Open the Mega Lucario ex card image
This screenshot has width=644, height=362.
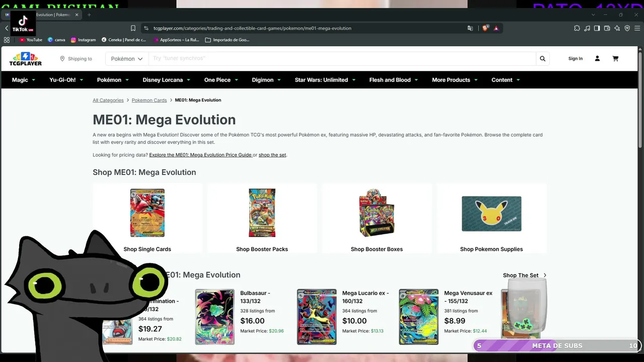pos(317,317)
